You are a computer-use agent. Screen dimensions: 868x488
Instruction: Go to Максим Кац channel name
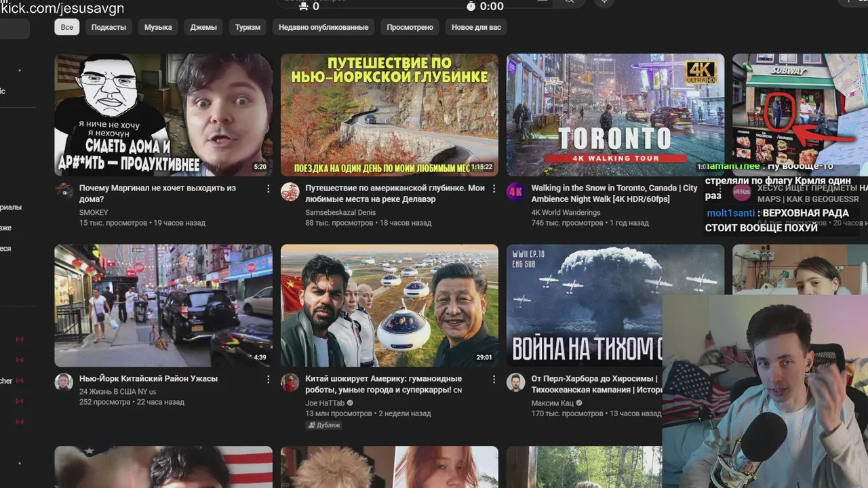click(553, 403)
